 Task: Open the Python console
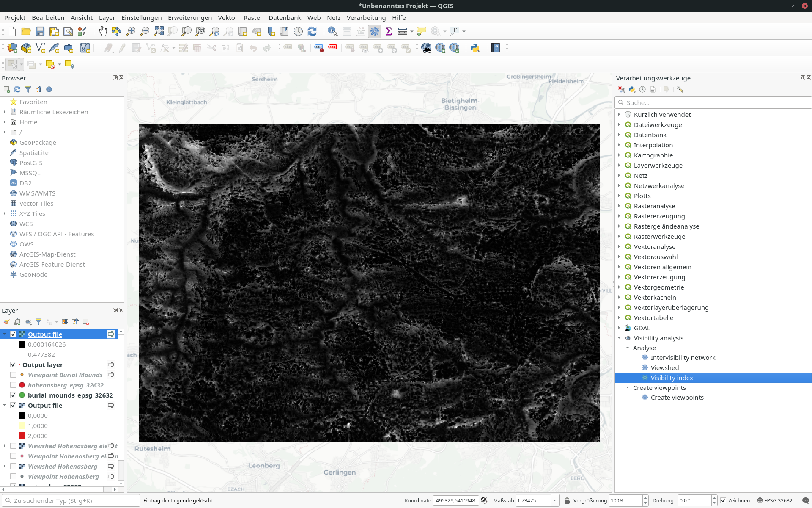pyautogui.click(x=475, y=48)
